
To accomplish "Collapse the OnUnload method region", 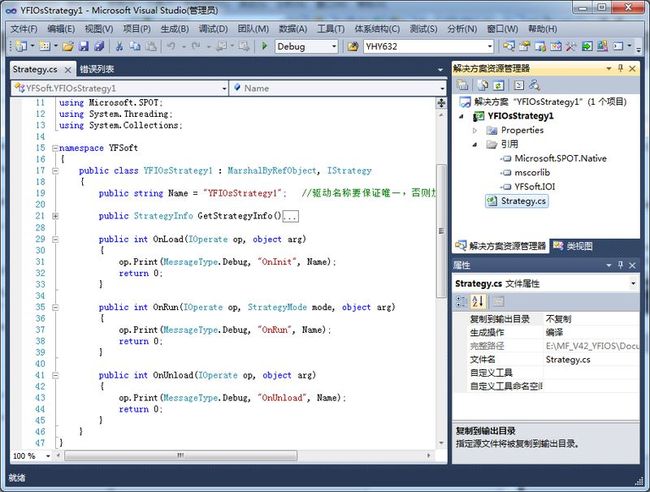I will pos(55,375).
